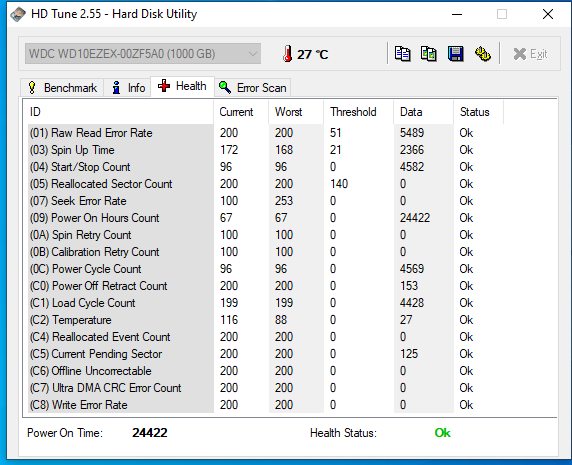Click the blue floppy disk save icon

pyautogui.click(x=456, y=54)
